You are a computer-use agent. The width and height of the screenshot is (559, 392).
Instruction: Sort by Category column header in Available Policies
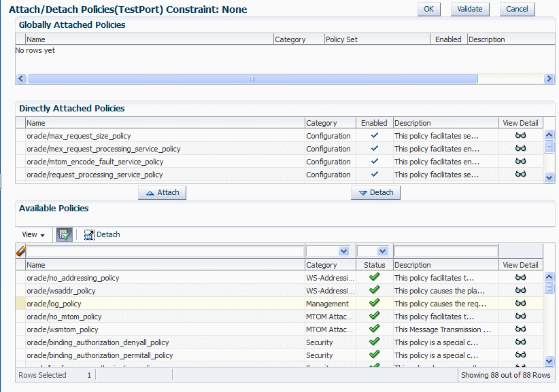coord(321,265)
